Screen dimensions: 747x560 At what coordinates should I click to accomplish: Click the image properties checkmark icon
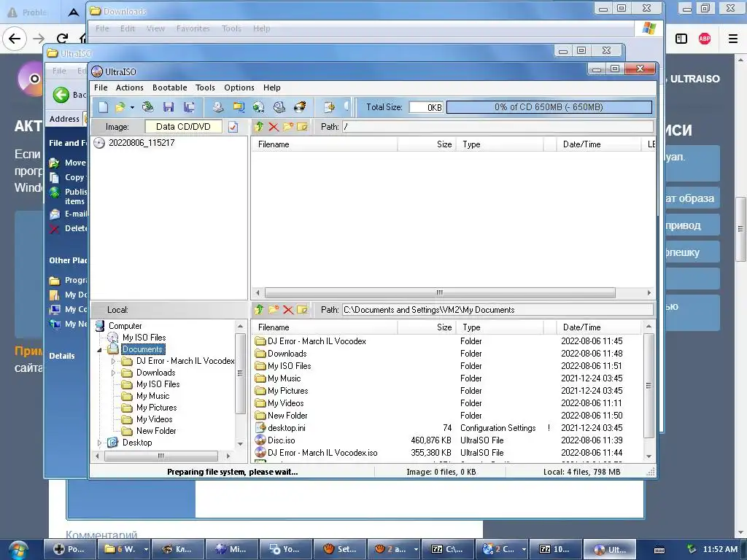click(233, 127)
